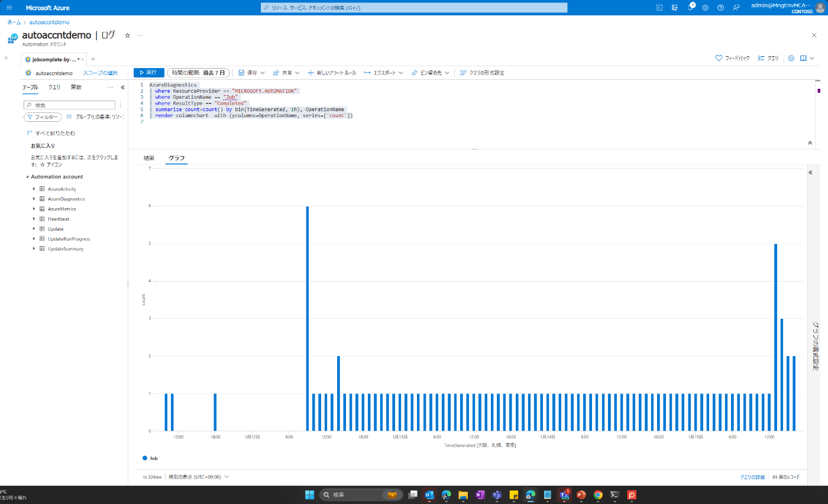Open the Pin to dropdown
This screenshot has height=504, width=828.
click(x=431, y=73)
